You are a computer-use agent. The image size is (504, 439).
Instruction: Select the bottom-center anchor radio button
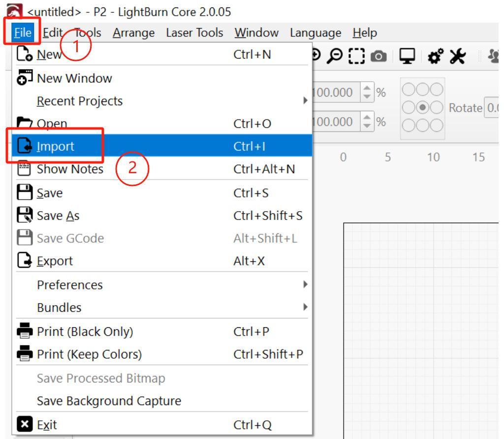423,125
